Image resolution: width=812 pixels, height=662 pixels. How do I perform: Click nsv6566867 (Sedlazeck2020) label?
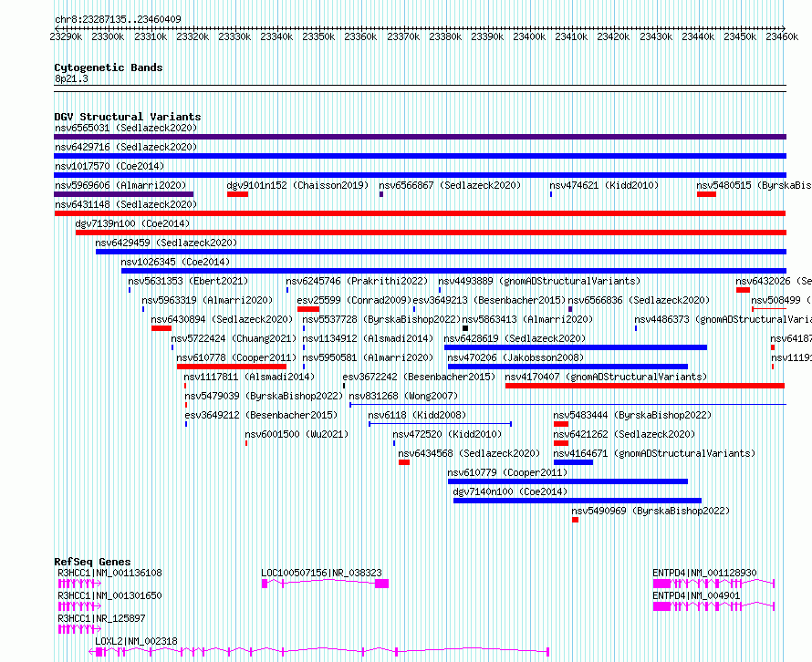click(450, 185)
